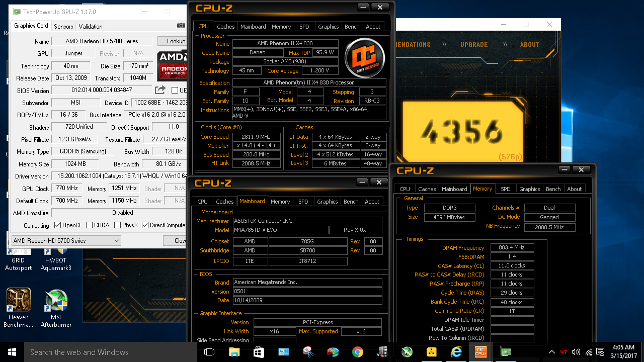Toggle the DirectCompute checkbox in GPU-Z
This screenshot has width=644, height=362.
tap(145, 225)
